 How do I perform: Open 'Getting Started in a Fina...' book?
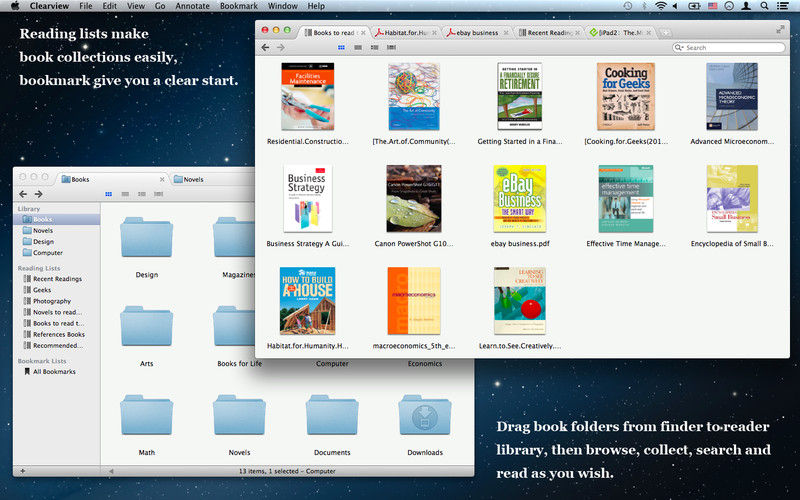coord(520,96)
